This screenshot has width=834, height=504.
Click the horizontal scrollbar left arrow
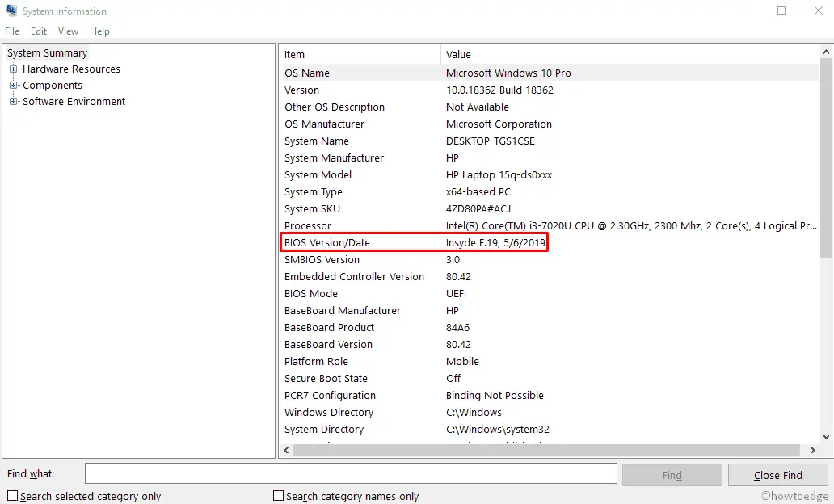point(286,450)
